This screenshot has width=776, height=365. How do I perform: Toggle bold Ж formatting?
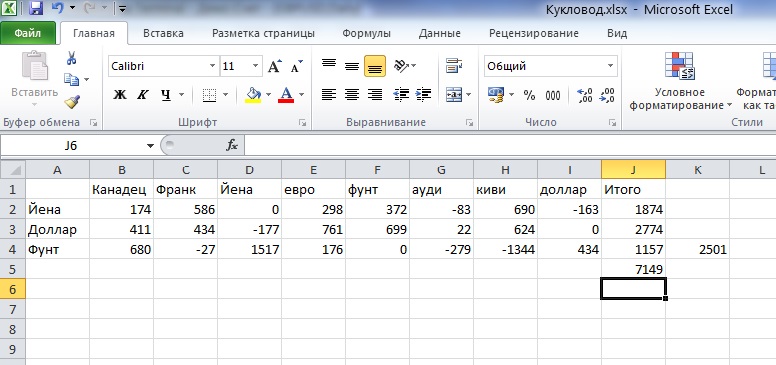119,94
